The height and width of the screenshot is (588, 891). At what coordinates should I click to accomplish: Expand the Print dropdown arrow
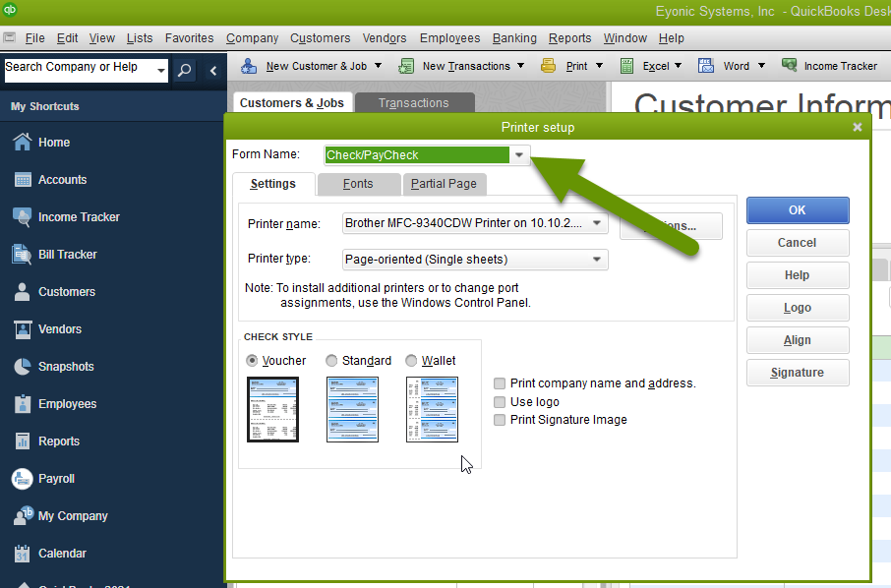pyautogui.click(x=599, y=66)
